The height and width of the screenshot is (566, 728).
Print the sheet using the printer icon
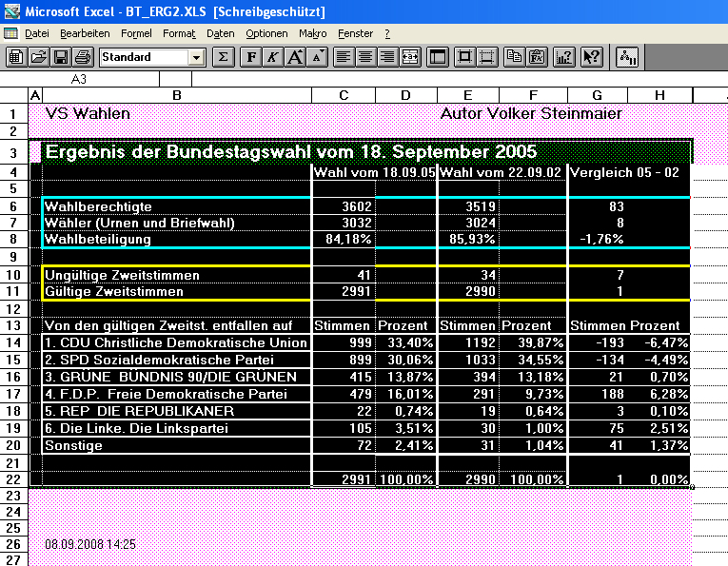pos(83,57)
